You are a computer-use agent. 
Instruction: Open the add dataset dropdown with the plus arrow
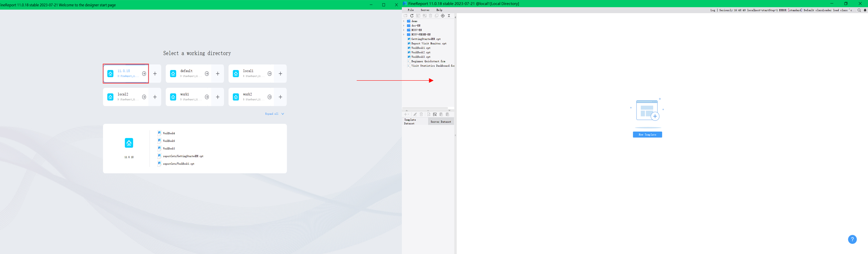coord(407,114)
